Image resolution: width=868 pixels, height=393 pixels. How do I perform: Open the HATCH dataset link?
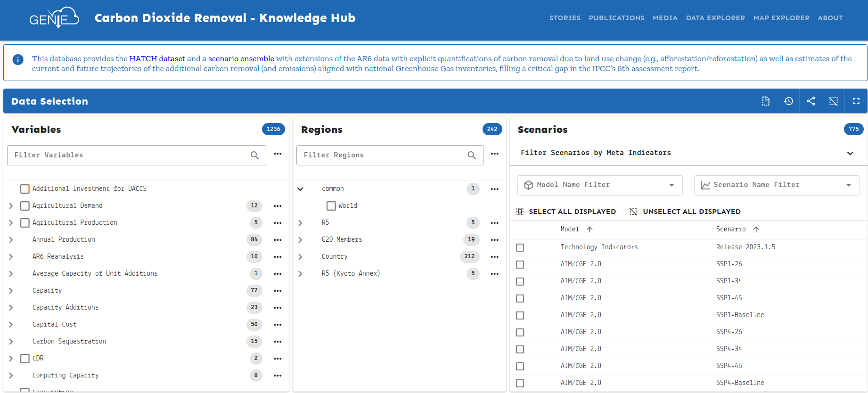[157, 58]
